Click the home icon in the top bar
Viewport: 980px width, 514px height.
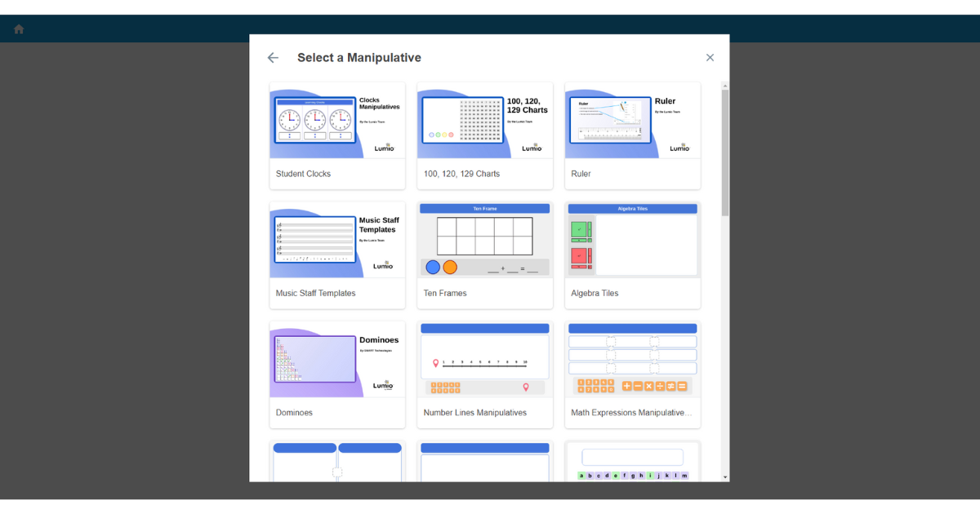(x=18, y=28)
